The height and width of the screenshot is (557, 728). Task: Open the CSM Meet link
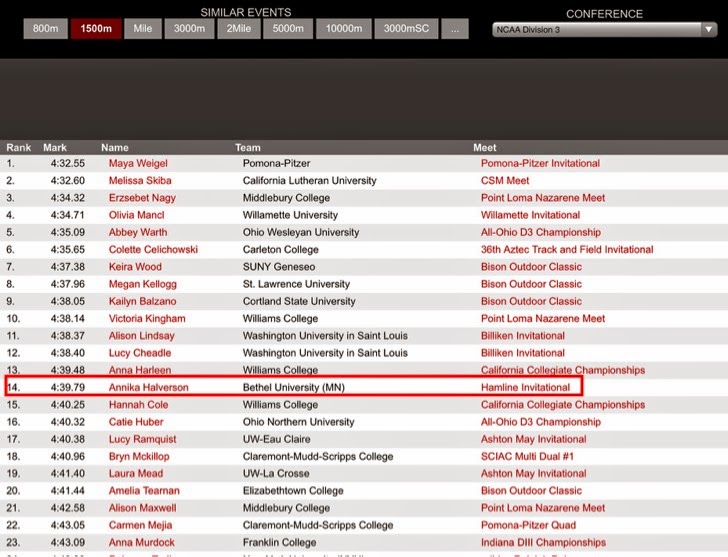[x=505, y=181]
